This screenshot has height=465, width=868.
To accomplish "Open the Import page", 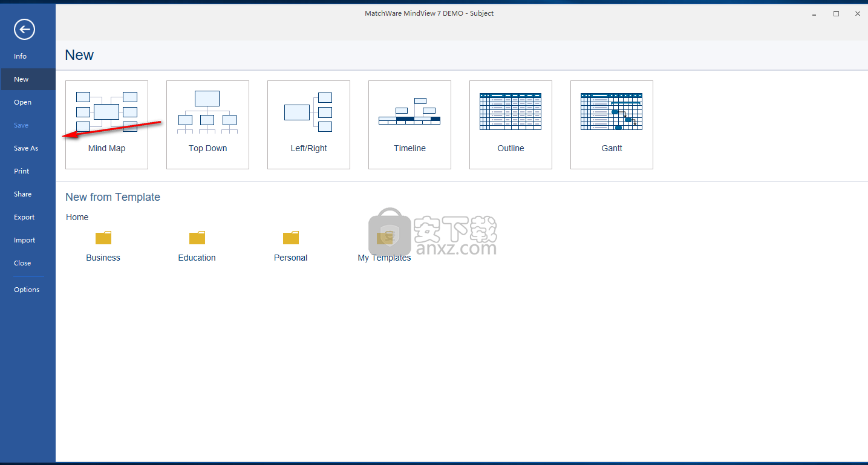I will [28, 240].
